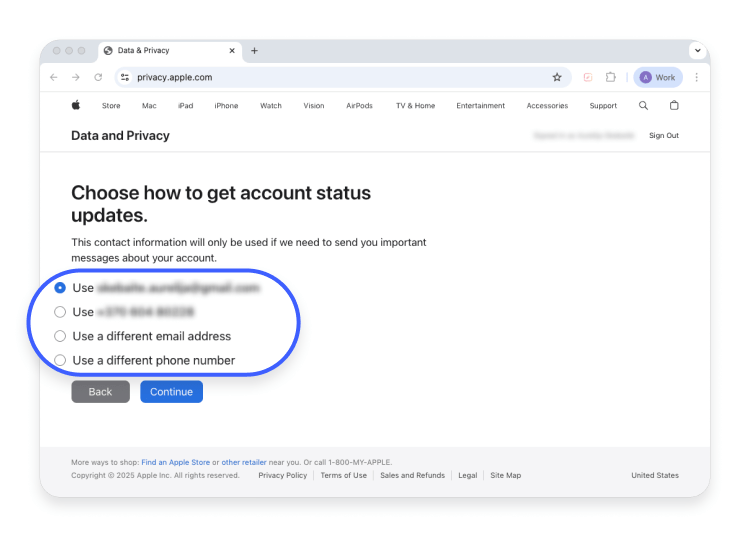Image resolution: width=750 pixels, height=537 pixels.
Task: Follow the Find an Apple Store link
Action: point(176,462)
